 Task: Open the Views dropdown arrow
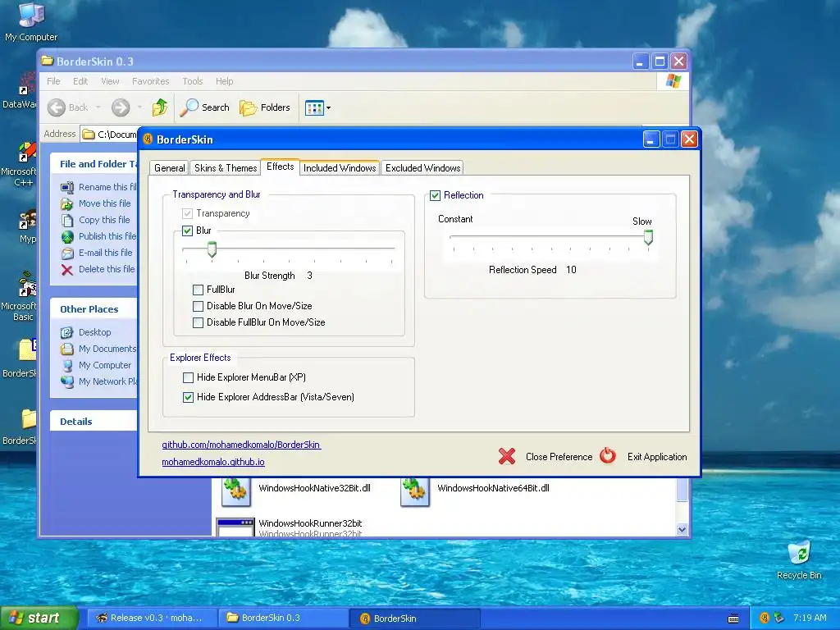328,107
